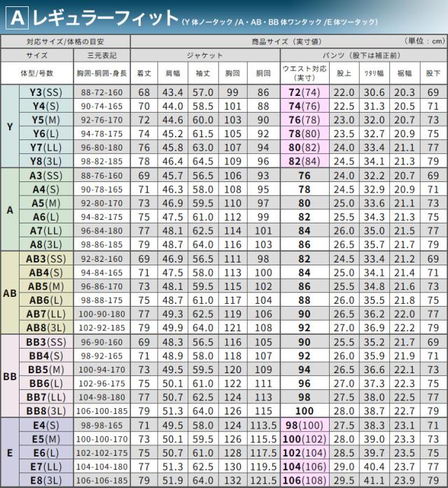Viewport: 448px width, 488px height.
Task: Click the 肩幅 column header
Action: 173,73
